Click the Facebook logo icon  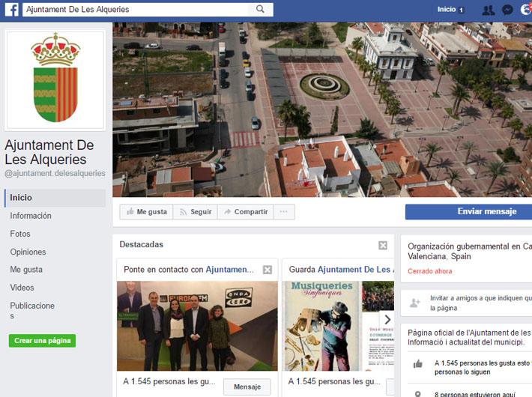(11, 10)
